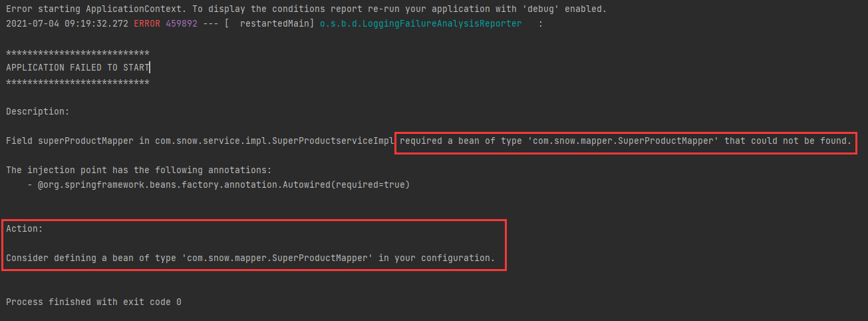Screen dimensions: 868x321
Task: Click the 'Action:' heading
Action: [x=24, y=228]
